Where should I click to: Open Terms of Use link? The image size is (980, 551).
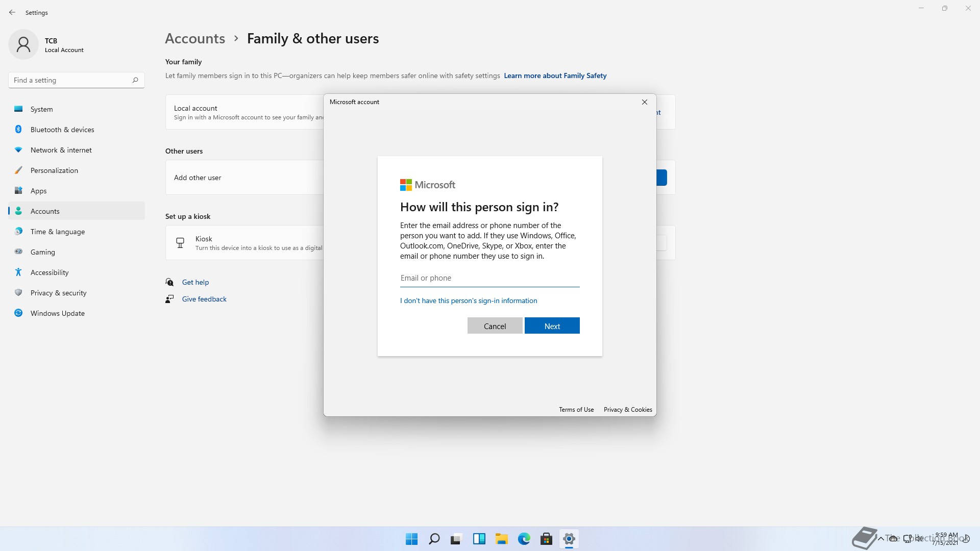(x=576, y=410)
